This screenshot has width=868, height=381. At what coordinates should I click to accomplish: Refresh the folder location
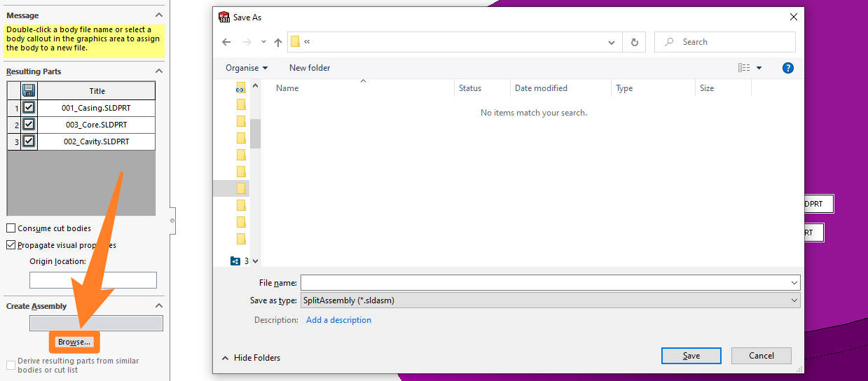[634, 42]
